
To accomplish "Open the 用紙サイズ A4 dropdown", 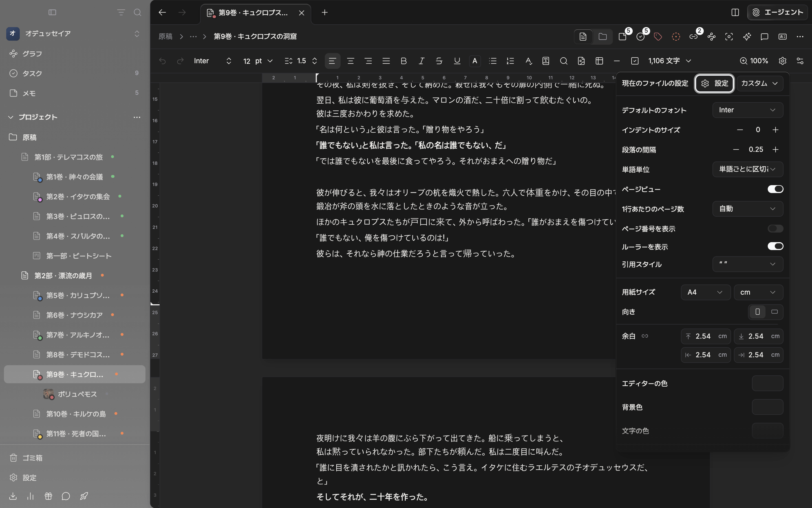I will 705,292.
